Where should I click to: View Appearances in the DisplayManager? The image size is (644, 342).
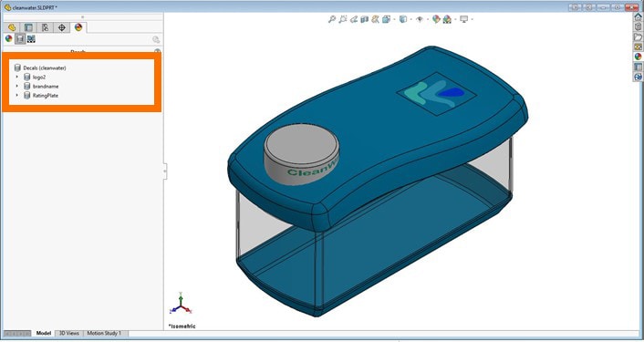point(8,38)
